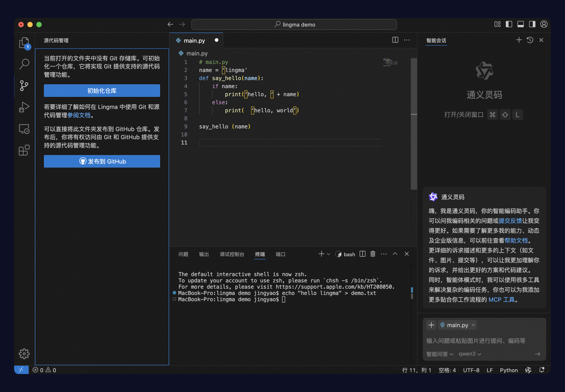
Task: Select the 终端 panel tab
Action: [x=260, y=254]
